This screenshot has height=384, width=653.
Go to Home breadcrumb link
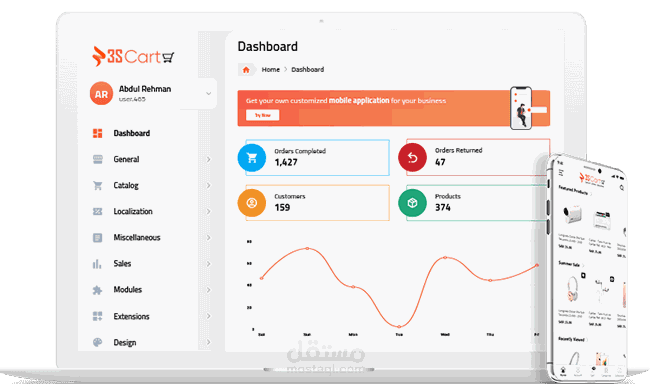tap(271, 70)
